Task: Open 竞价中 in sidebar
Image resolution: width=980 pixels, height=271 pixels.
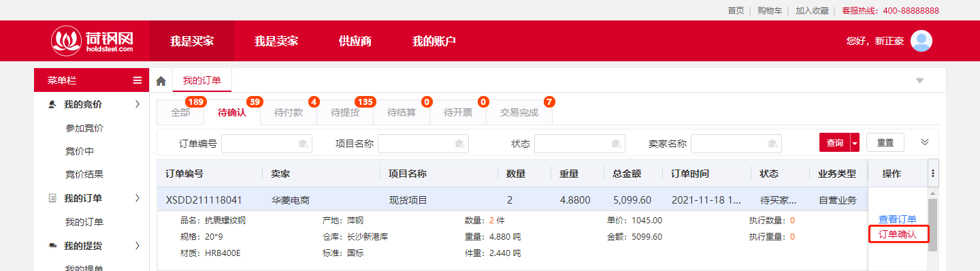Action: tap(80, 151)
